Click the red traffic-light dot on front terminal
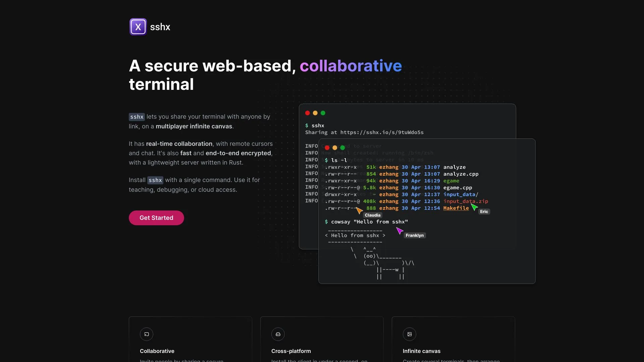Viewport: 644px width, 362px height. (327, 148)
